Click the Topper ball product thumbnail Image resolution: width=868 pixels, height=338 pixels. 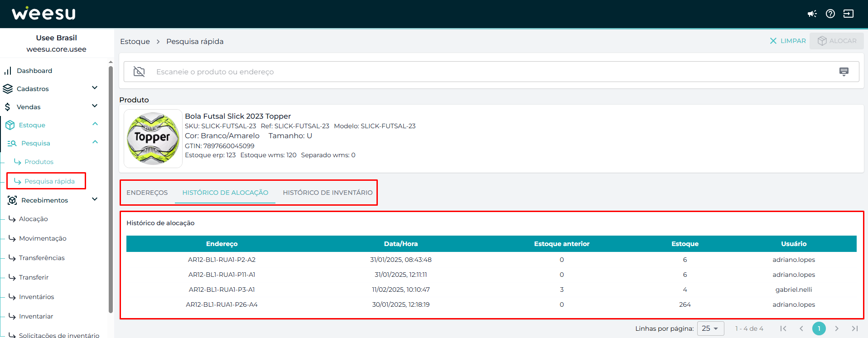pyautogui.click(x=153, y=139)
